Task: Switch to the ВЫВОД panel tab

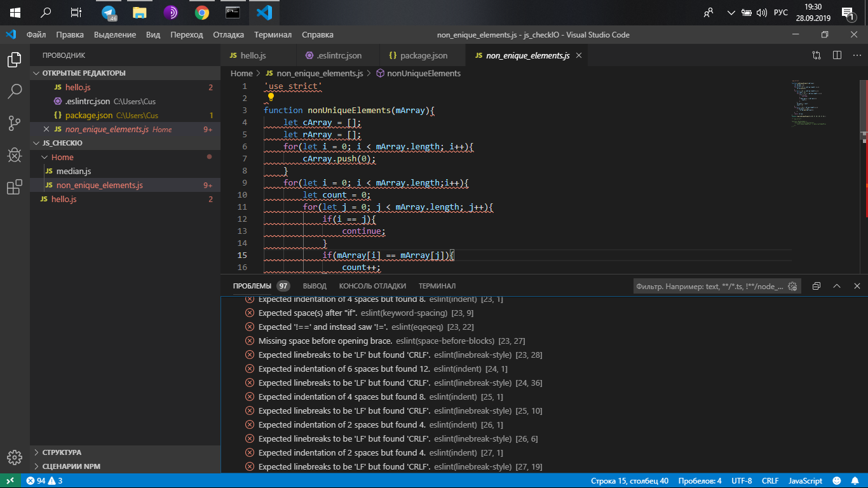Action: (x=315, y=286)
